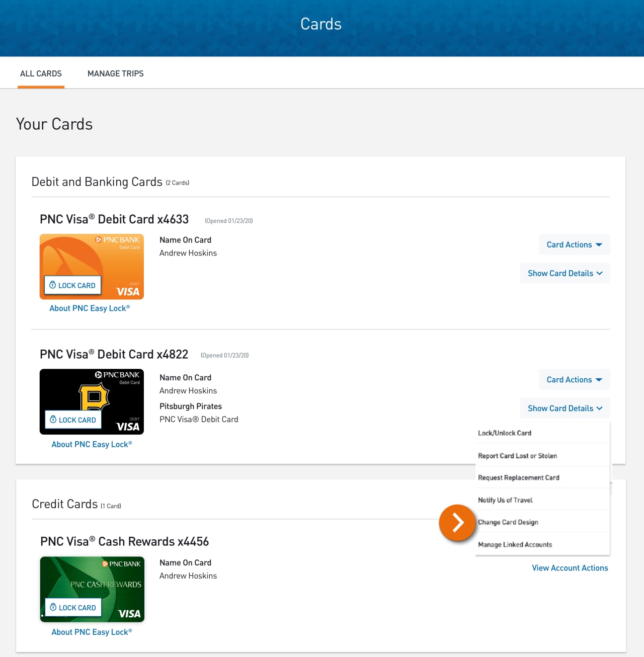Open View Account Actions link
Screen dimensions: 644x657
pyautogui.click(x=570, y=567)
